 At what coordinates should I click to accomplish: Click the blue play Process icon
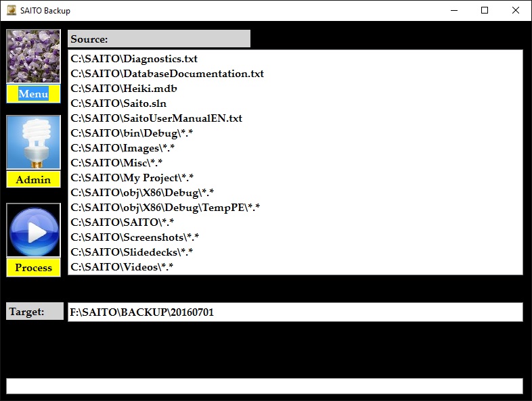tap(33, 231)
